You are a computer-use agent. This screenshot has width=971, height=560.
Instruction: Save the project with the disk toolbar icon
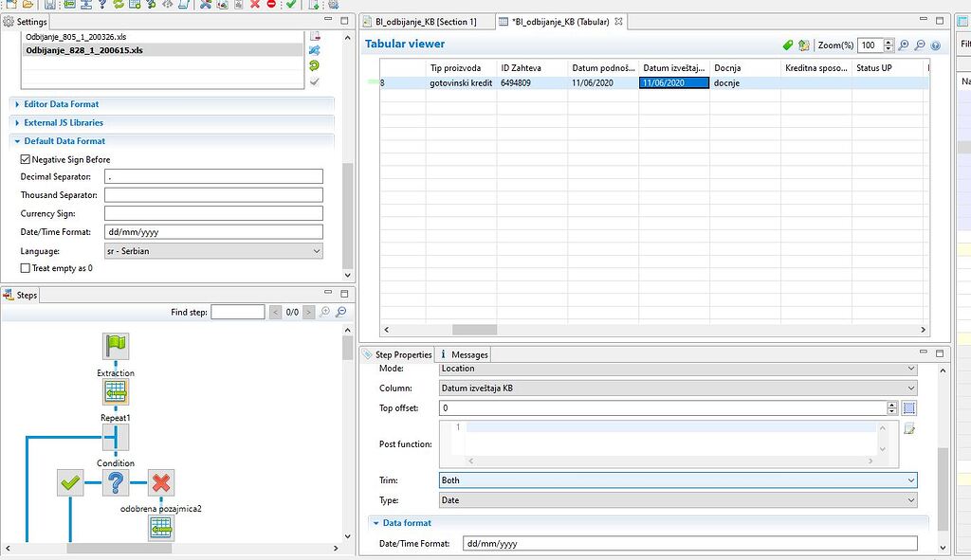[49, 6]
